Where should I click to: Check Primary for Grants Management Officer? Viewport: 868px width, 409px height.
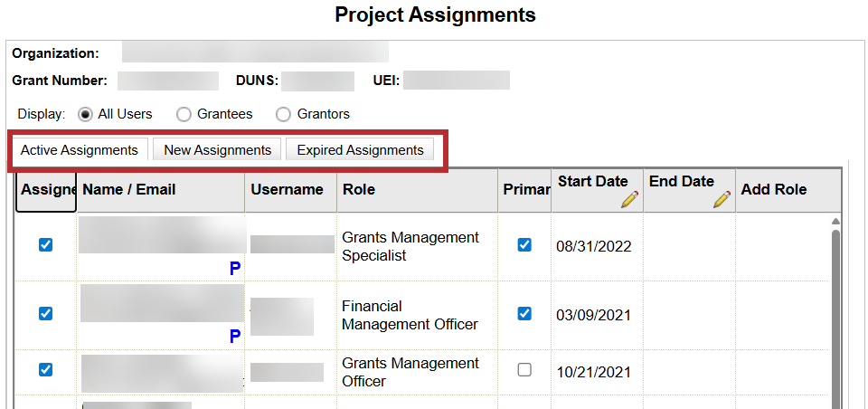524,370
